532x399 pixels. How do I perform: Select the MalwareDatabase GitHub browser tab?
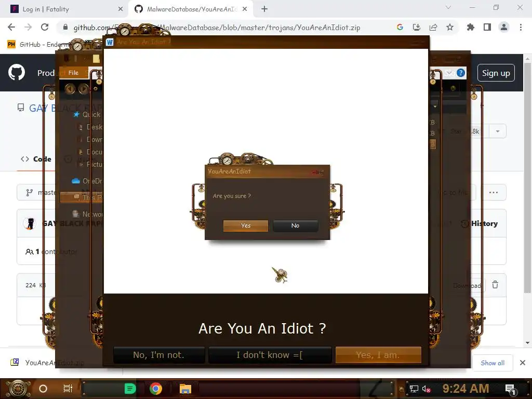(x=191, y=9)
